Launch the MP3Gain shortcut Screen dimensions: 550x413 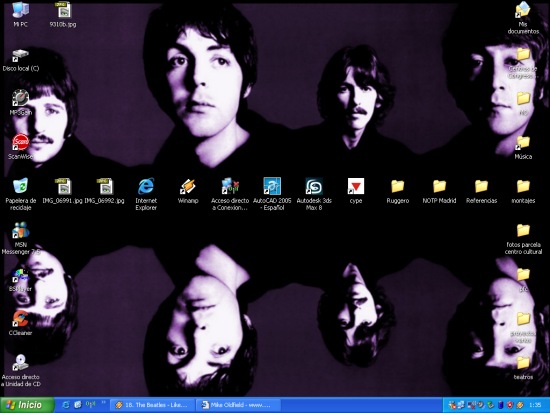pyautogui.click(x=20, y=102)
